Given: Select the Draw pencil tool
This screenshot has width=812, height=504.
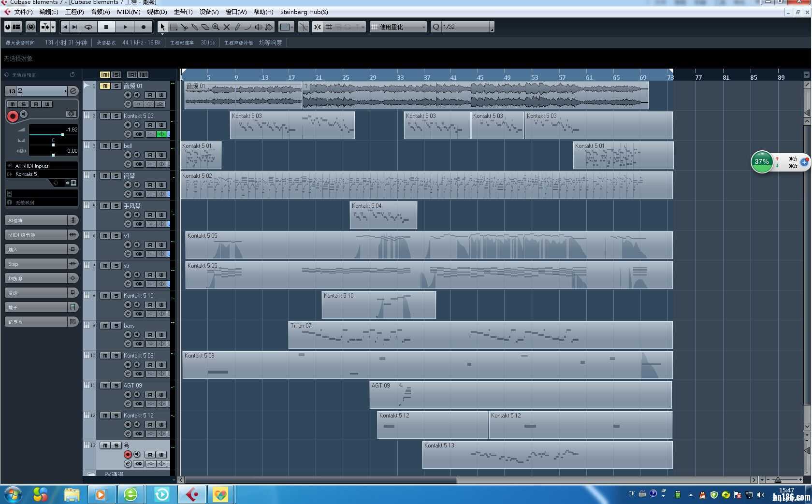Looking at the screenshot, I should pos(237,27).
